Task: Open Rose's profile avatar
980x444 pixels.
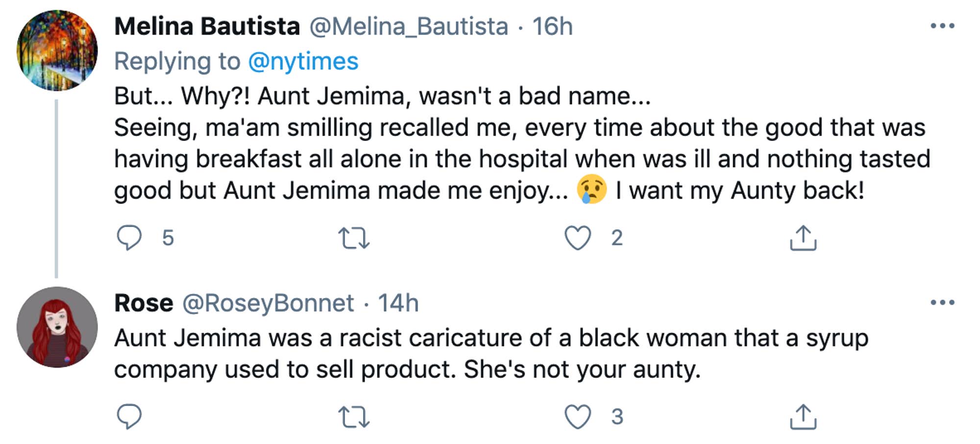Action: coord(57,327)
